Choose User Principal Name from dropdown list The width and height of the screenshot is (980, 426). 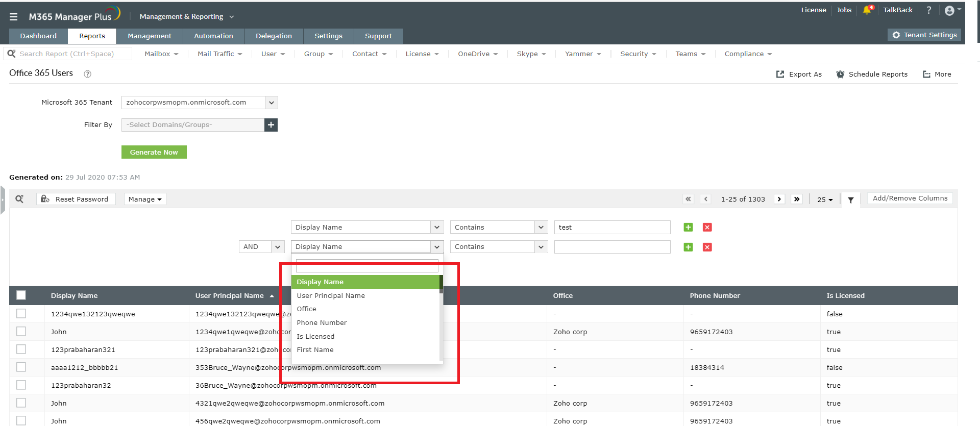[x=365, y=295]
